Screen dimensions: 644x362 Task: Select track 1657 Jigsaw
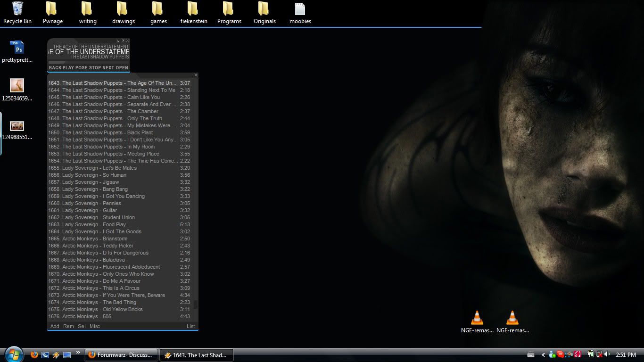point(119,182)
